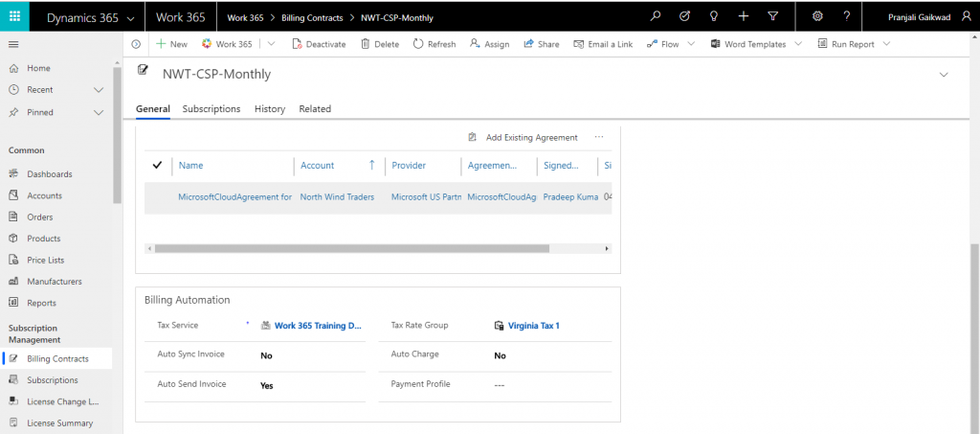Switch to the Subscriptions tab
Image resolution: width=980 pixels, height=434 pixels.
pyautogui.click(x=212, y=109)
